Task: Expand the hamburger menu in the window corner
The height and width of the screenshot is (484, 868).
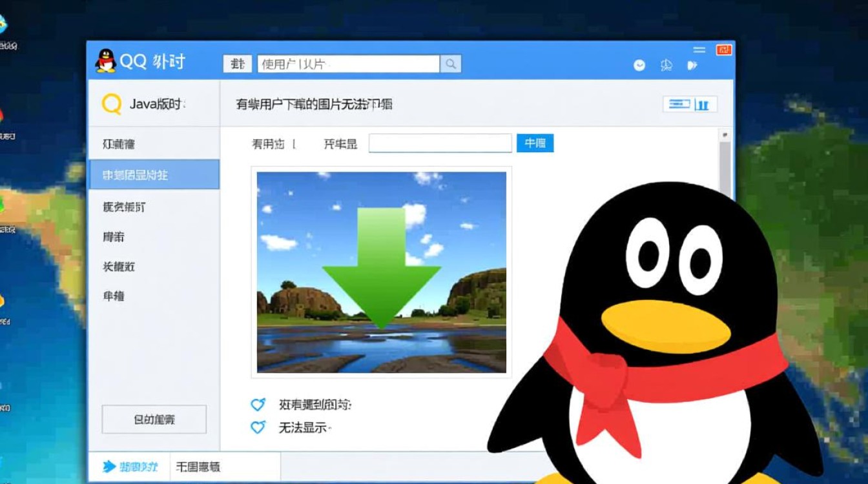Action: (699, 49)
